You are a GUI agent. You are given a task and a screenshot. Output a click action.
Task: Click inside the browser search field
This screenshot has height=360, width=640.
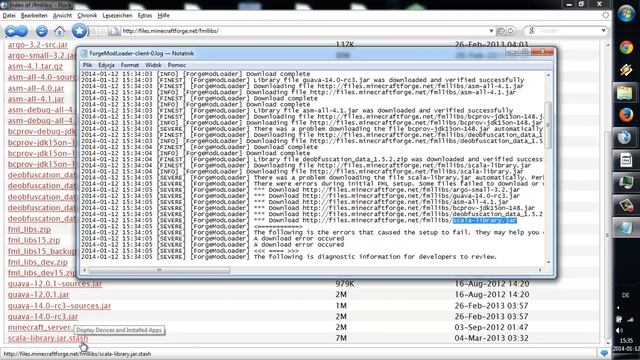coord(567,31)
